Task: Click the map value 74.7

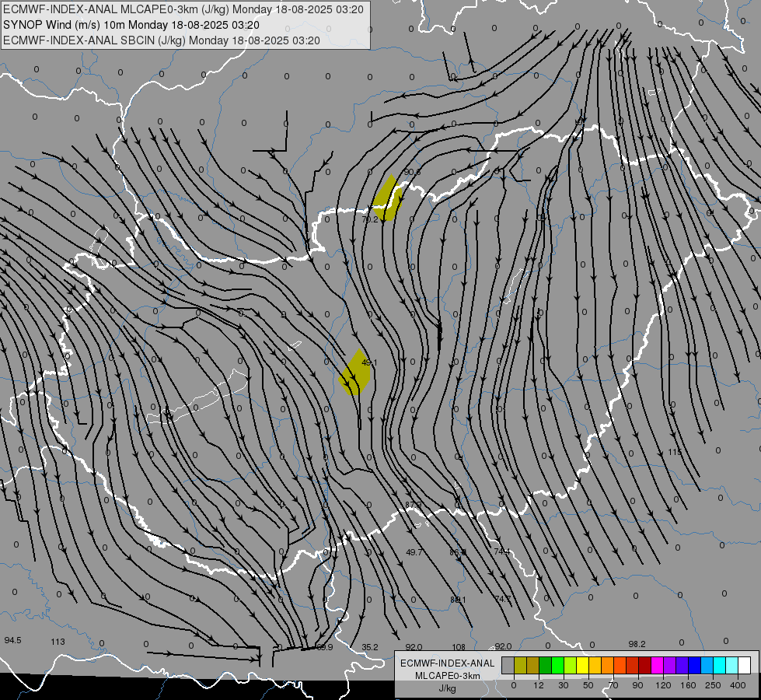Action: (502, 599)
